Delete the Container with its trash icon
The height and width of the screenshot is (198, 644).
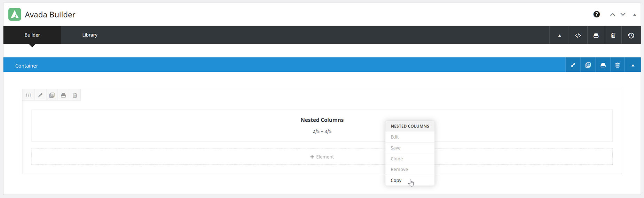[x=618, y=65]
